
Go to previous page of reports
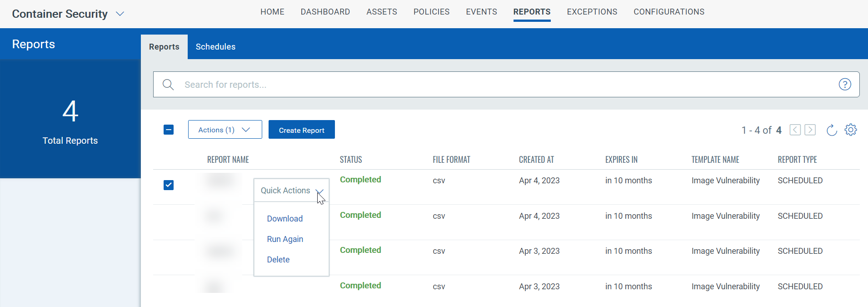pyautogui.click(x=795, y=130)
